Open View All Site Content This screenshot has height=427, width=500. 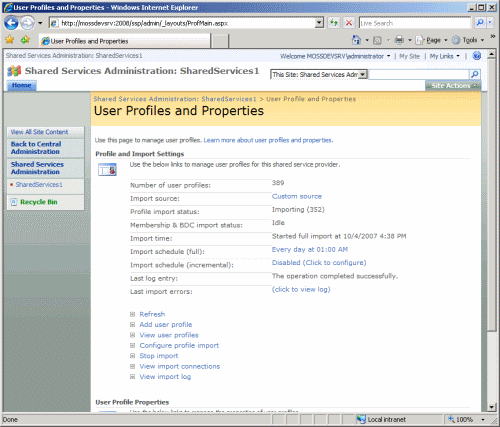(39, 132)
